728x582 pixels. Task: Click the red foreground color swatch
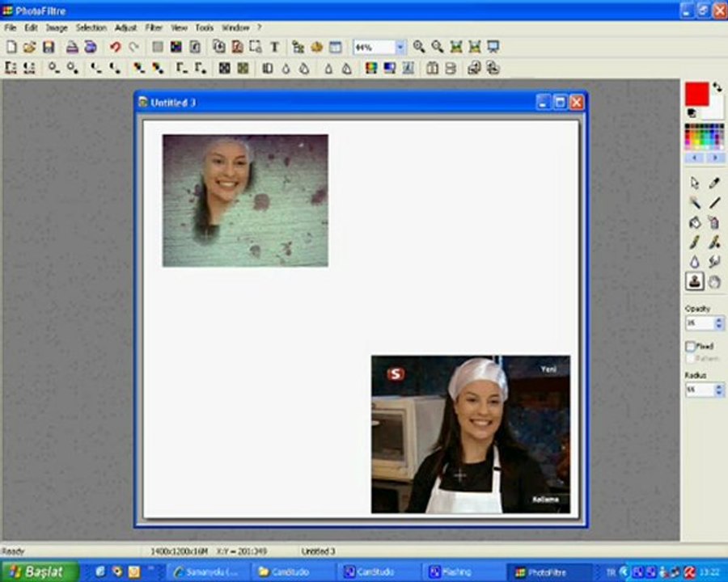[696, 94]
